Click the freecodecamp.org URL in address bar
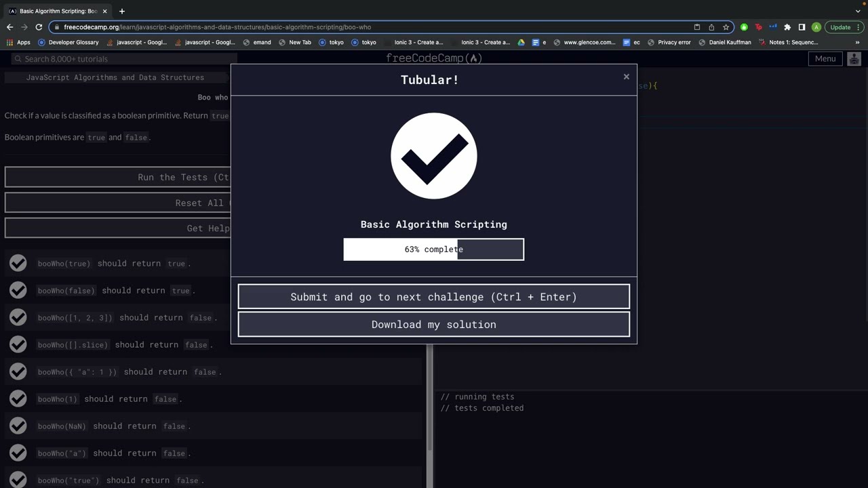 217,27
